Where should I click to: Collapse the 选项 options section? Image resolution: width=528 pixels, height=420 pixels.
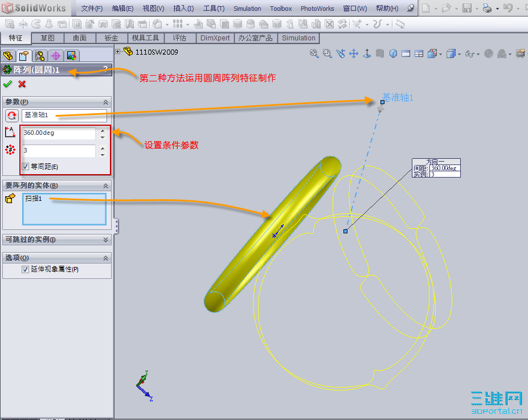click(x=105, y=258)
